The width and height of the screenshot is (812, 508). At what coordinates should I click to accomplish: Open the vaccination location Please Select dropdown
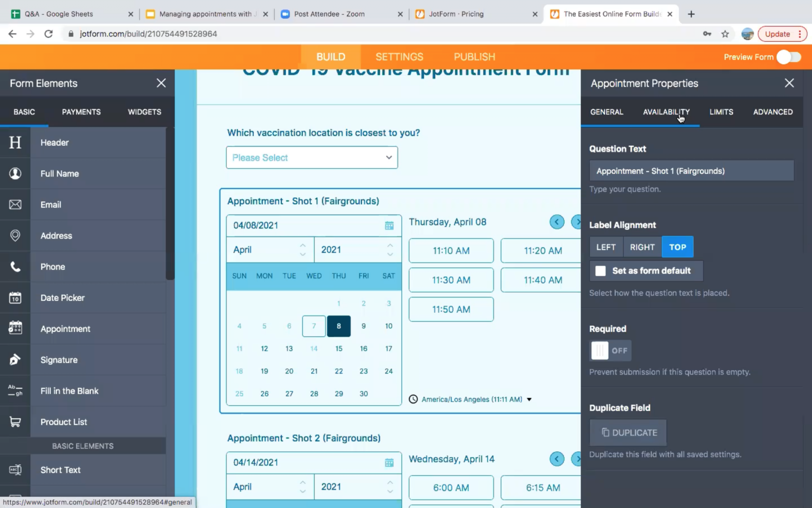[312, 158]
